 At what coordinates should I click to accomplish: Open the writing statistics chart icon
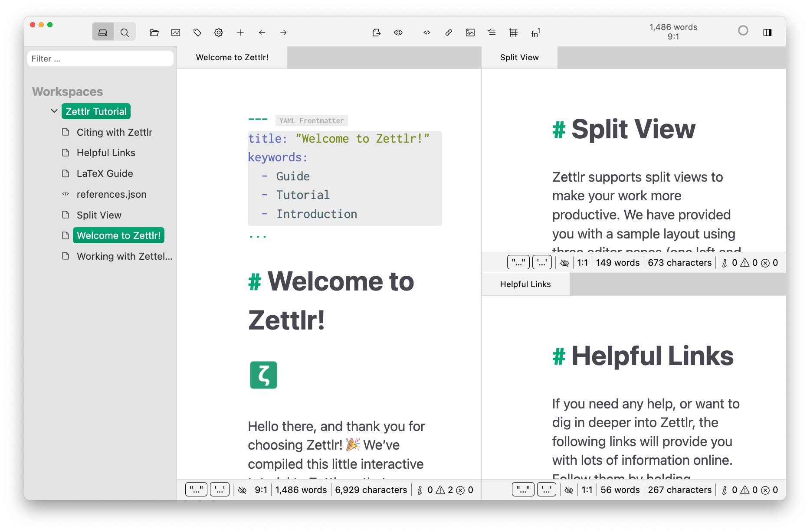[x=175, y=32]
